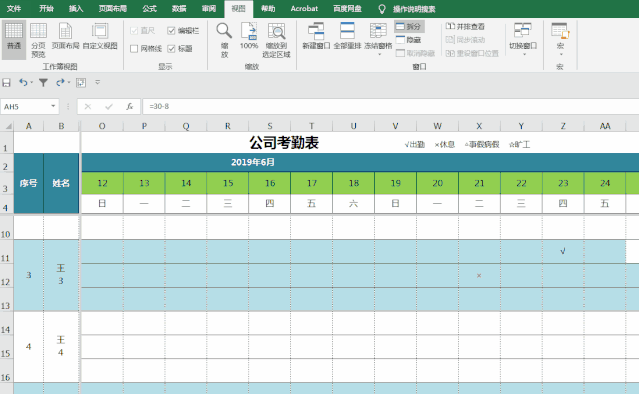Confirm formula entry with checkmark icon
639x394 pixels.
(x=109, y=107)
